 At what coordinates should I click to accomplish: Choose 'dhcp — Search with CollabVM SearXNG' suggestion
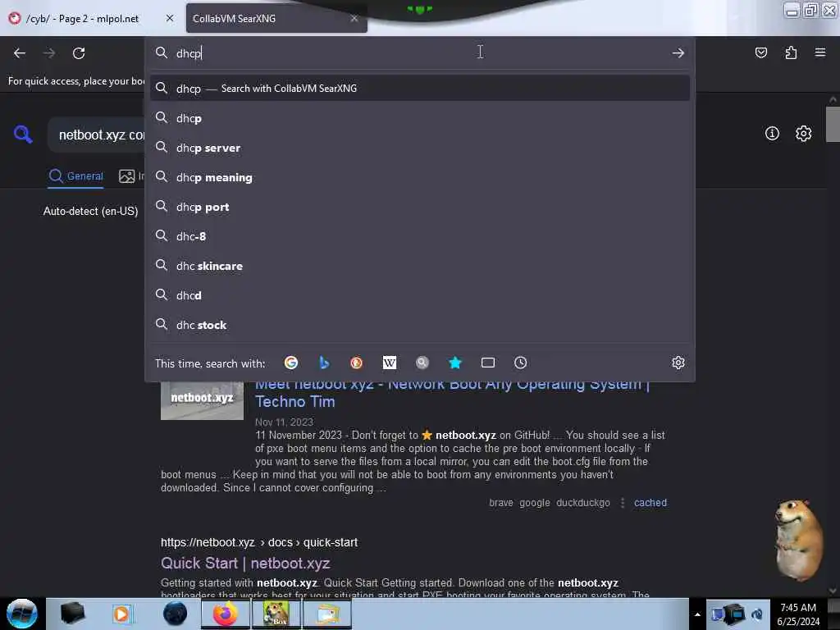[x=420, y=89]
